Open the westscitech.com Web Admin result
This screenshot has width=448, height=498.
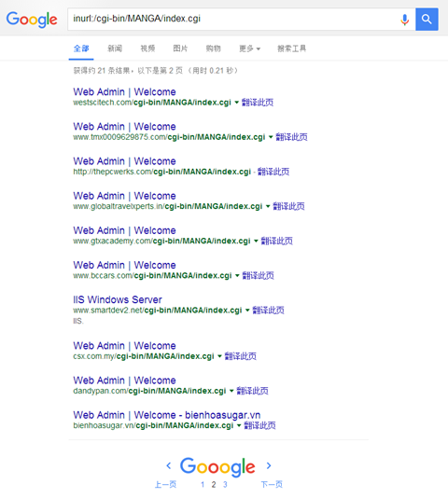tap(124, 91)
